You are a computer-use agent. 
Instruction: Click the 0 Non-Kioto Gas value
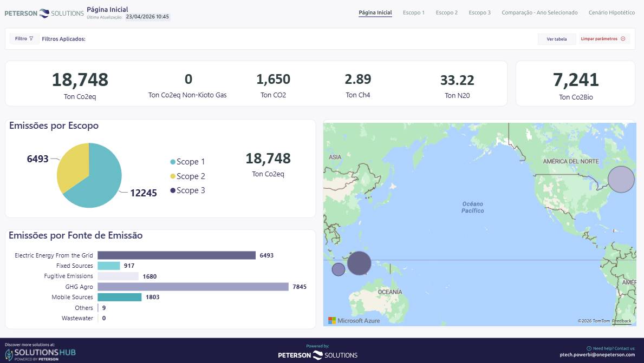(188, 79)
